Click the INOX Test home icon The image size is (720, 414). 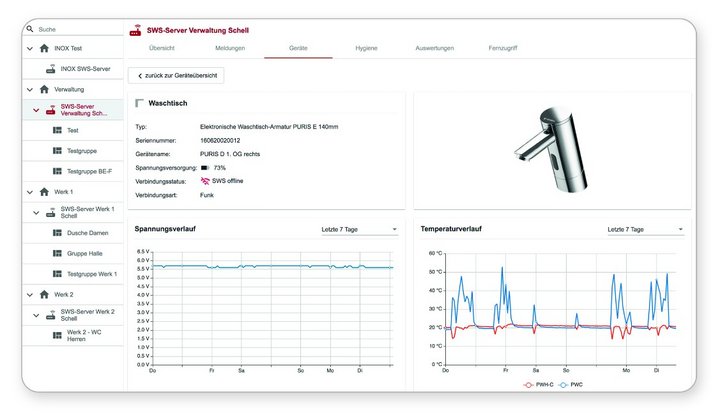(x=44, y=48)
